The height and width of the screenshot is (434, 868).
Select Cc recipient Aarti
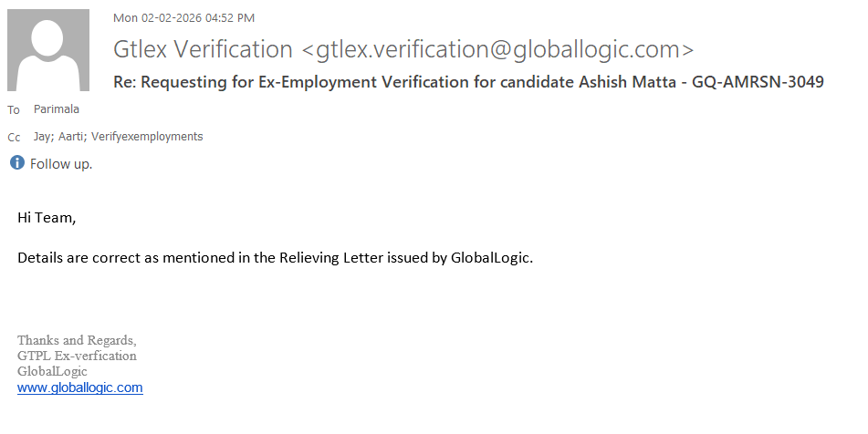click(x=69, y=137)
